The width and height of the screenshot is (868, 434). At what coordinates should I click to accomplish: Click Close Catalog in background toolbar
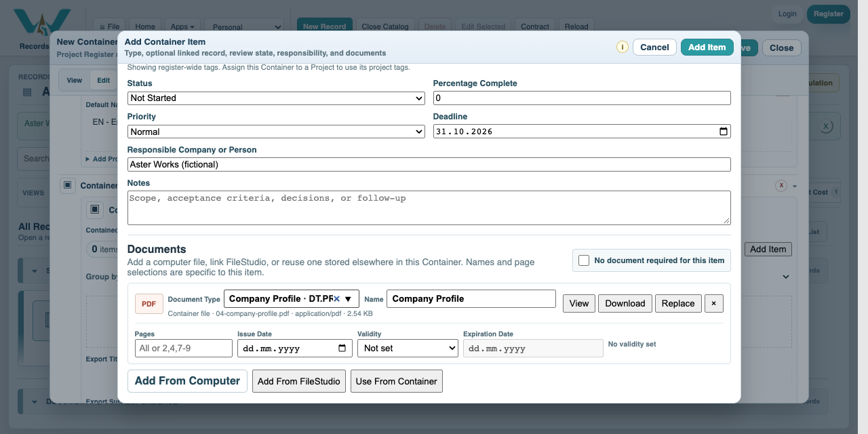(x=385, y=27)
